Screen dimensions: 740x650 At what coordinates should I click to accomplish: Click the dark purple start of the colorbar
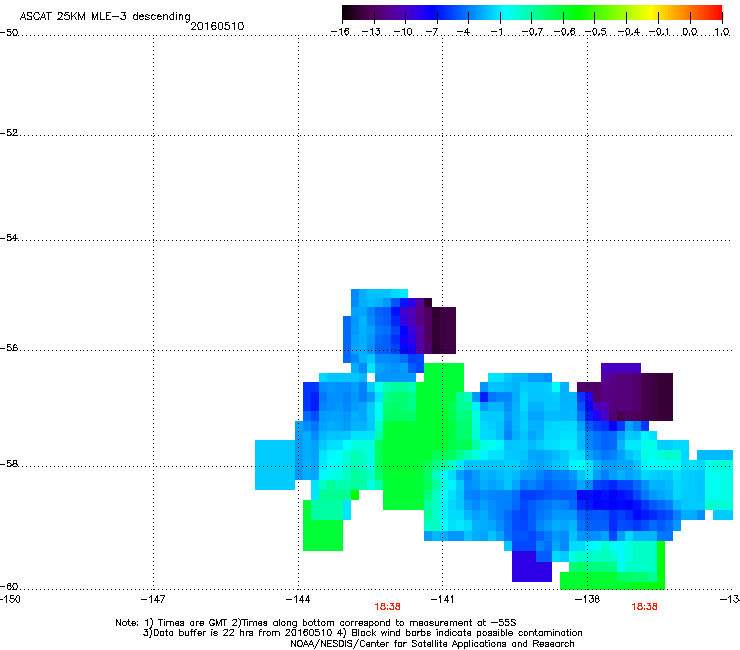point(350,12)
